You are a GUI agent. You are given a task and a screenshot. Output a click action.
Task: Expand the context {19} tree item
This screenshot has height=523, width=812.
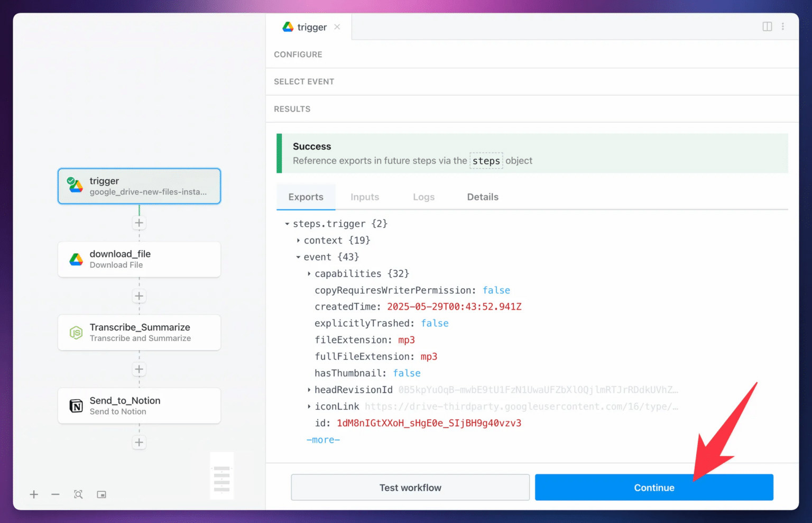click(299, 240)
